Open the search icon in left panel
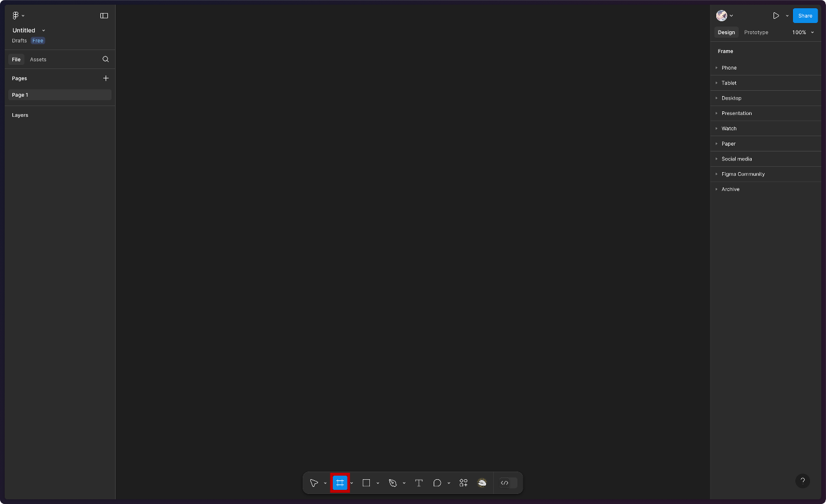This screenshot has height=504, width=826. 106,59
